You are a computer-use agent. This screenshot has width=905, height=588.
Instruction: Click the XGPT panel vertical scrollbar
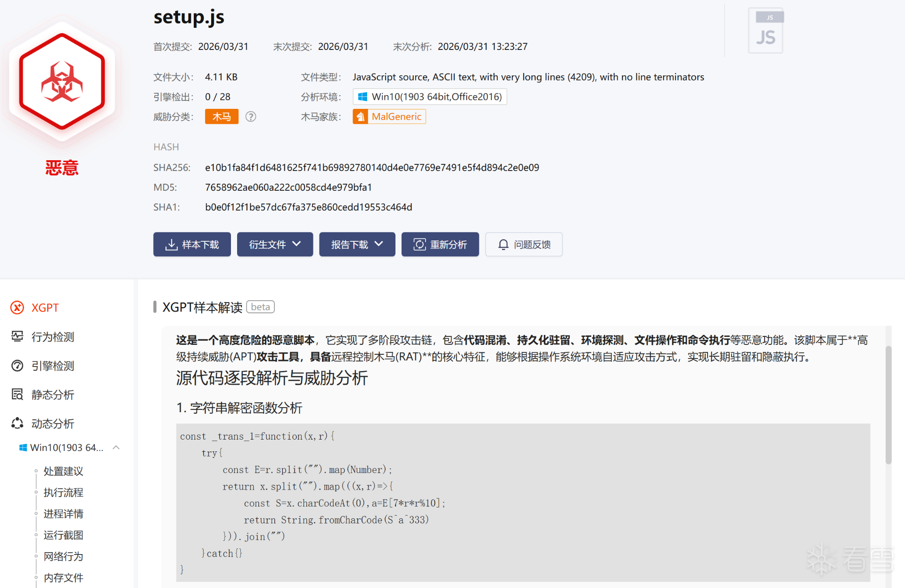pos(888,405)
